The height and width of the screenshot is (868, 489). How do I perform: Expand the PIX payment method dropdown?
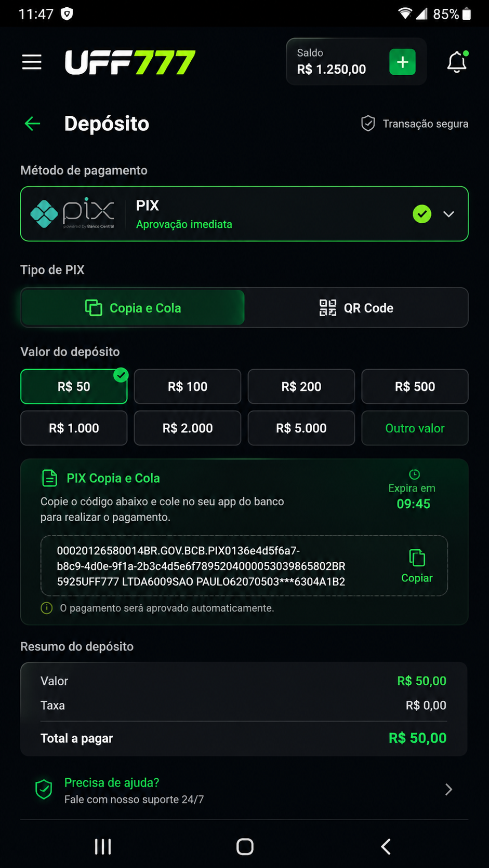448,214
